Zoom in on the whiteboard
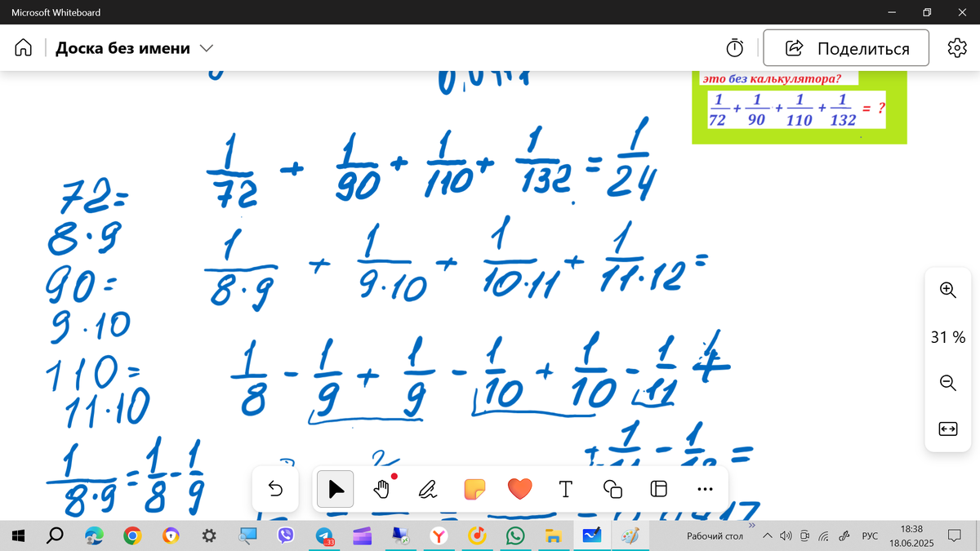 click(947, 289)
